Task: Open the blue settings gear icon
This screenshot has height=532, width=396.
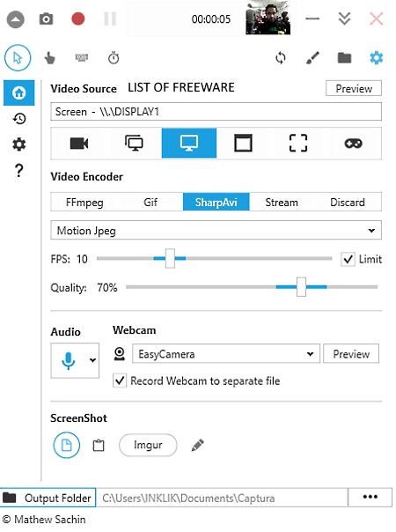Action: click(377, 58)
